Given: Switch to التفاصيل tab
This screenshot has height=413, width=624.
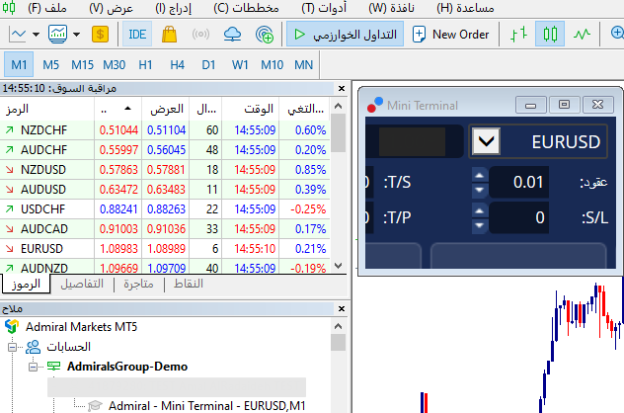Looking at the screenshot, I should coord(82,284).
